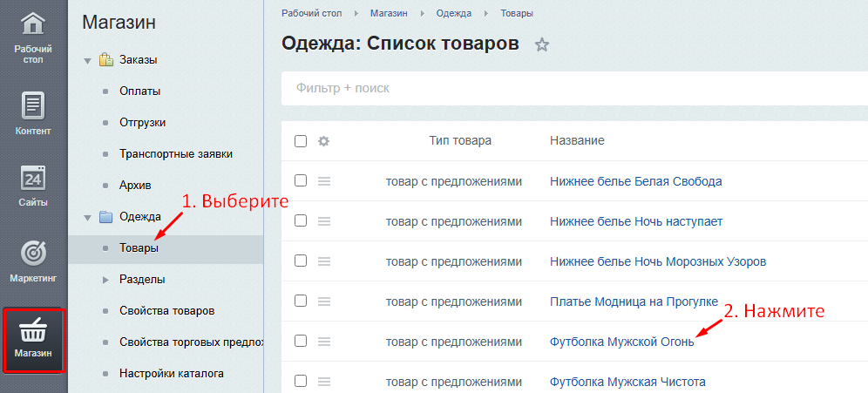This screenshot has width=868, height=393.
Task: Open product Нижнее белье Ночь наступает
Action: (x=636, y=221)
